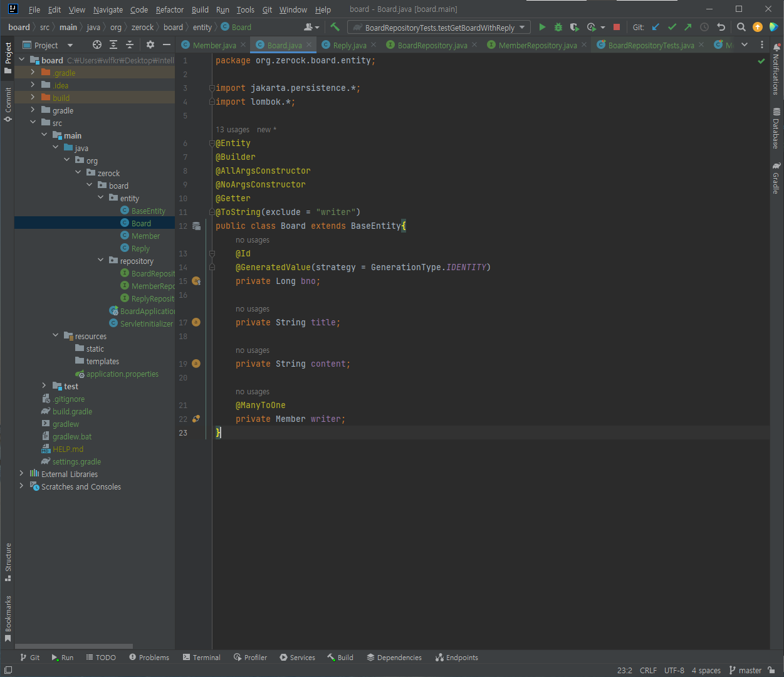784x677 pixels.
Task: Click zerock breadcrumb in navigation bar
Action: (x=142, y=27)
